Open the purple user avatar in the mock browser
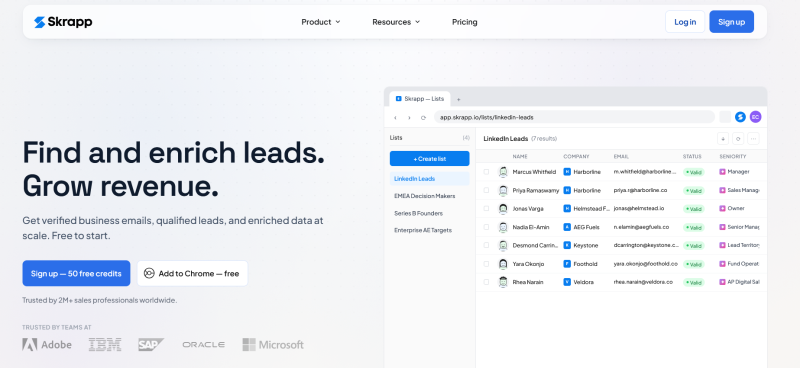Image resolution: width=800 pixels, height=368 pixels. tap(755, 117)
